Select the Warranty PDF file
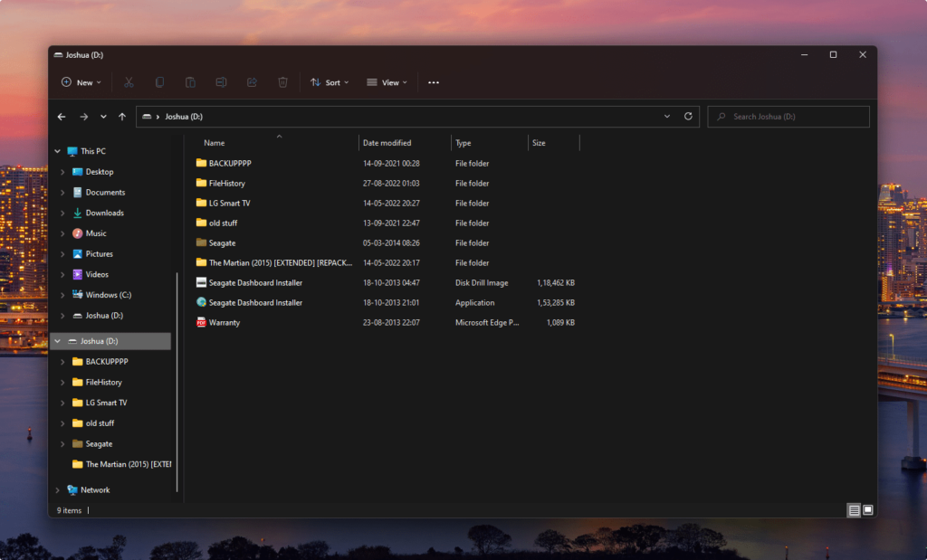This screenshot has height=560, width=927. (x=225, y=322)
